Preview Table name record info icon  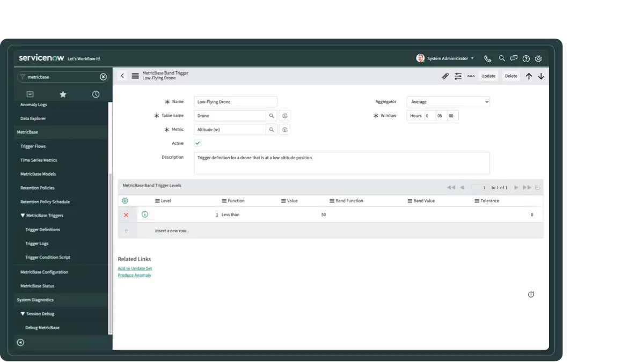tap(285, 115)
